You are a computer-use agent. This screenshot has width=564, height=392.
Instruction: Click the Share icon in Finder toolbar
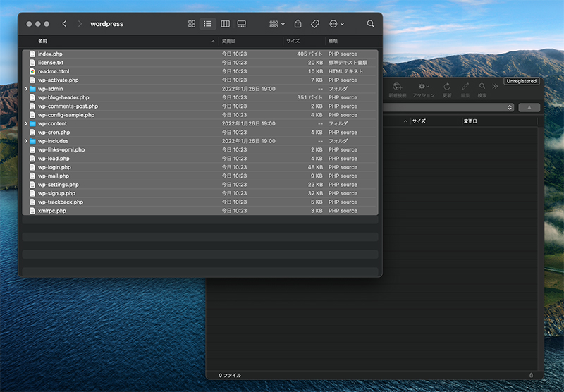tap(298, 24)
